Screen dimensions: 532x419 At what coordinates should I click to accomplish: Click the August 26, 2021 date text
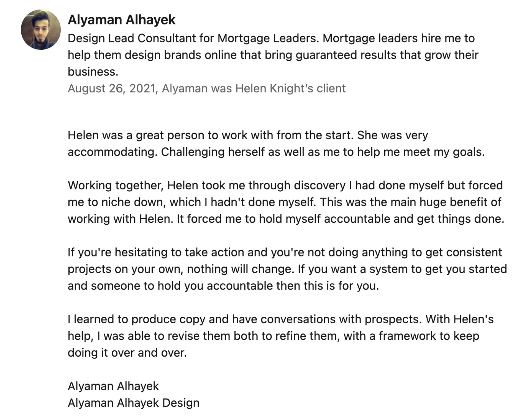coord(112,88)
